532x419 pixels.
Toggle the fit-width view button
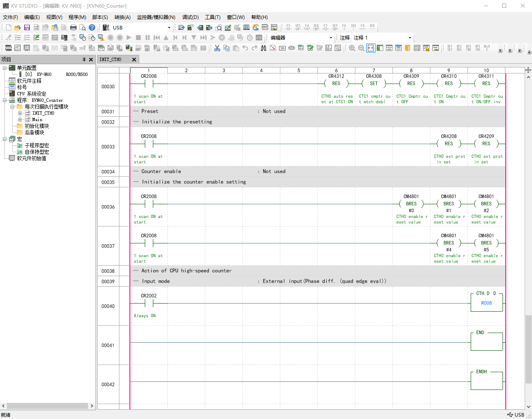coord(371,48)
